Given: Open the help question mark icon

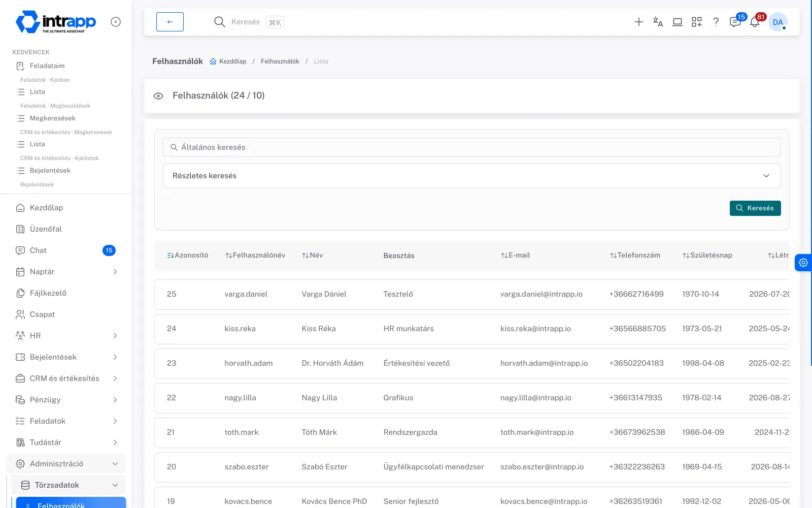Looking at the screenshot, I should 716,22.
